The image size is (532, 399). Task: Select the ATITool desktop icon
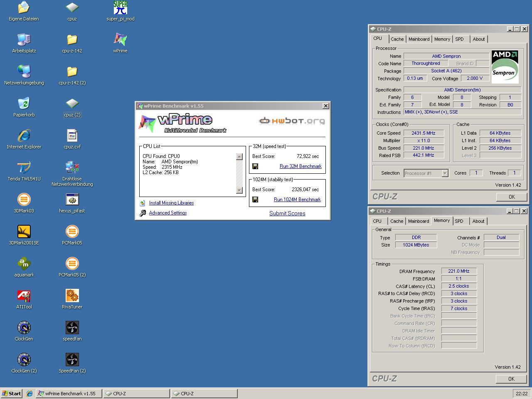point(24,299)
